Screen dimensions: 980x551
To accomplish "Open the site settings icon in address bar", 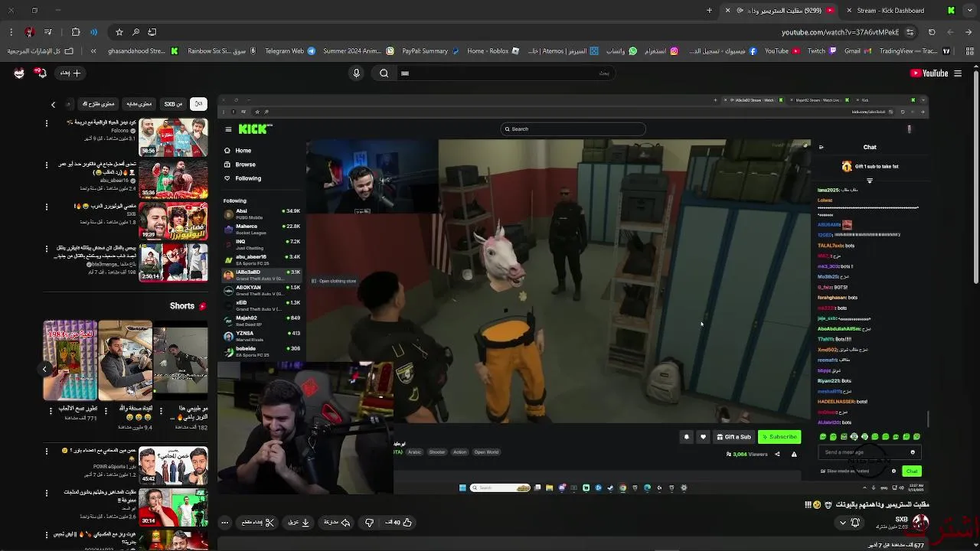I will 910,32.
